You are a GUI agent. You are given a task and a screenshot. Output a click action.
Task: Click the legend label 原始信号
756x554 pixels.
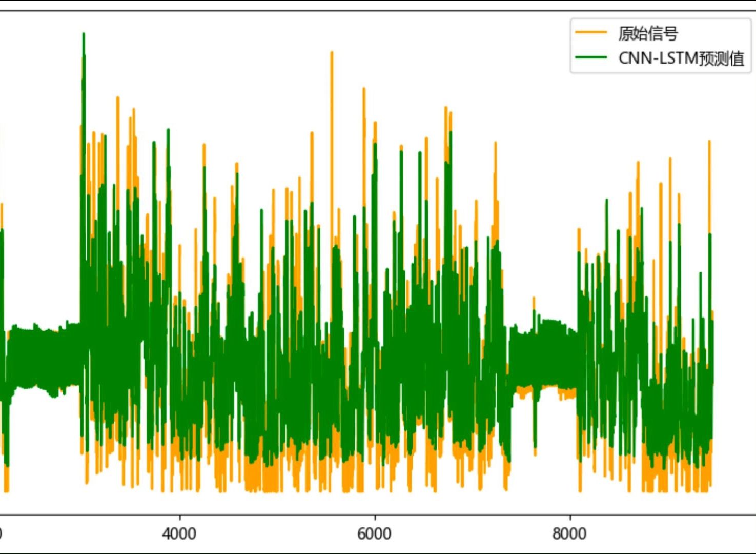pyautogui.click(x=648, y=34)
